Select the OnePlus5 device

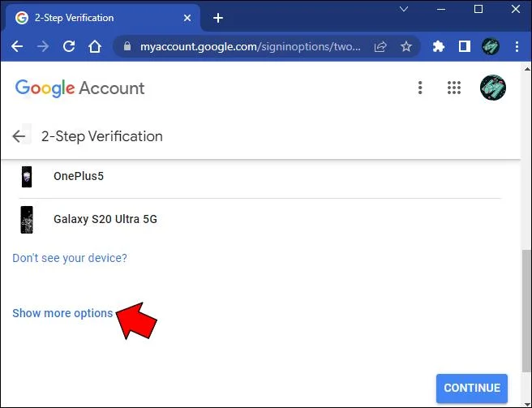(260, 177)
